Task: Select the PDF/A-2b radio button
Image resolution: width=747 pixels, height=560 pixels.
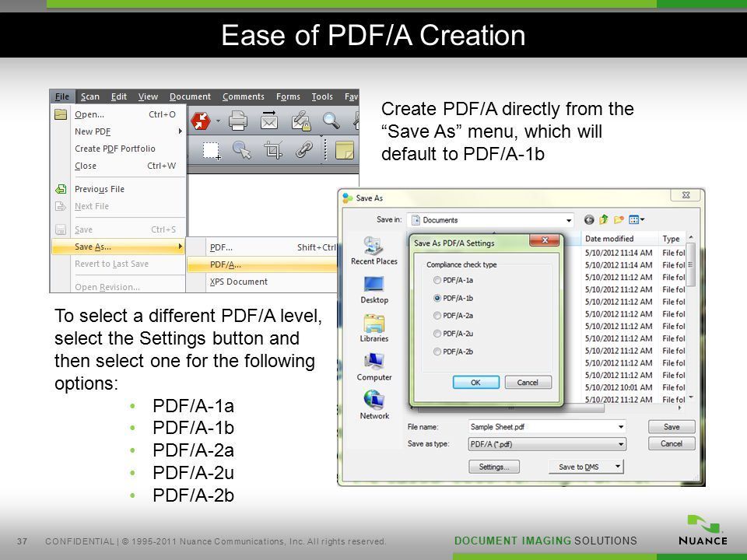Action: (437, 352)
